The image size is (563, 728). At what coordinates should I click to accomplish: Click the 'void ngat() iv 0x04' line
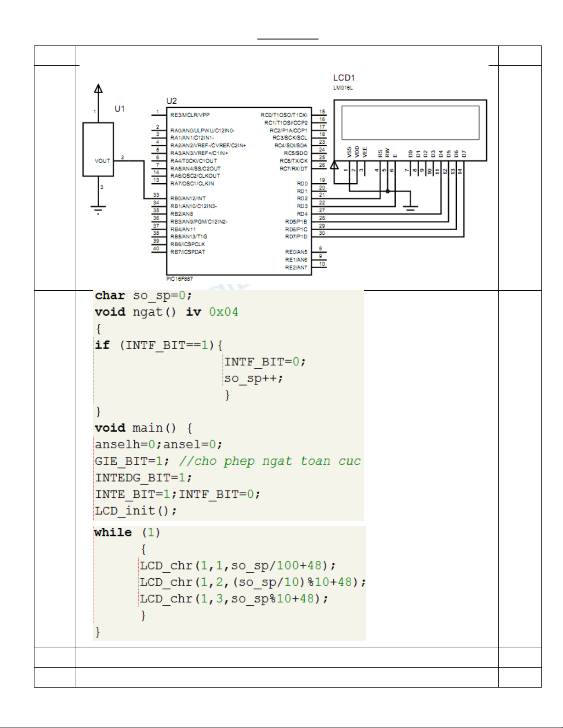click(166, 312)
